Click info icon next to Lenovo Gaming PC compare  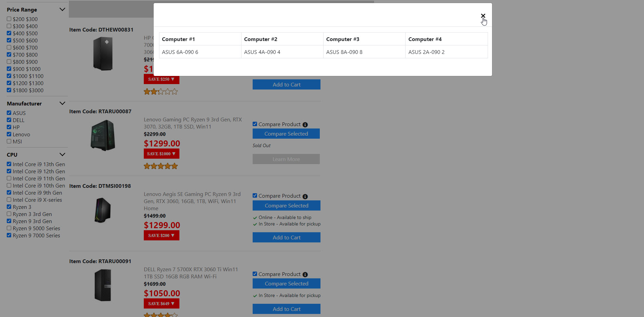pyautogui.click(x=305, y=125)
